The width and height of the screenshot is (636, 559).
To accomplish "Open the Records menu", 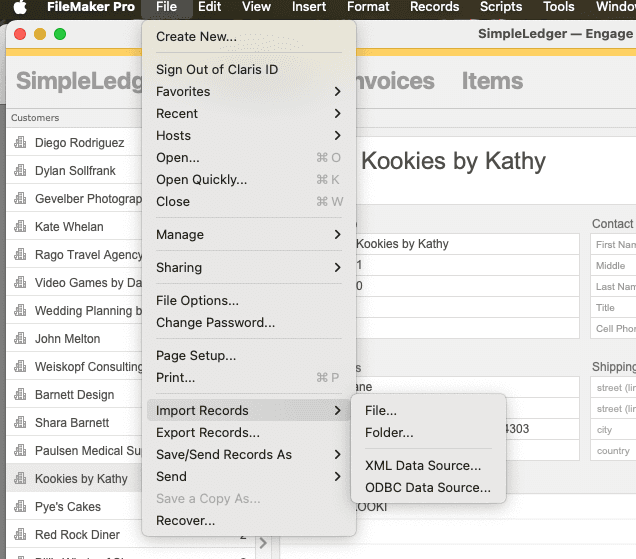I will [434, 7].
